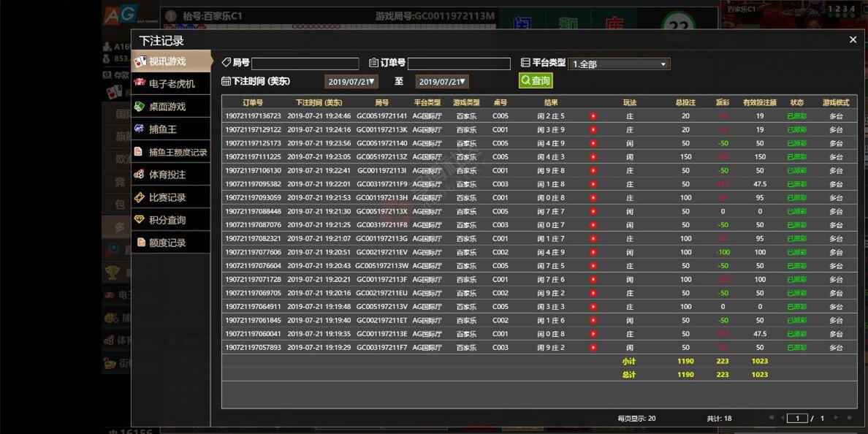Click the timestamp 2019-07-21 19:22:01

click(x=319, y=184)
